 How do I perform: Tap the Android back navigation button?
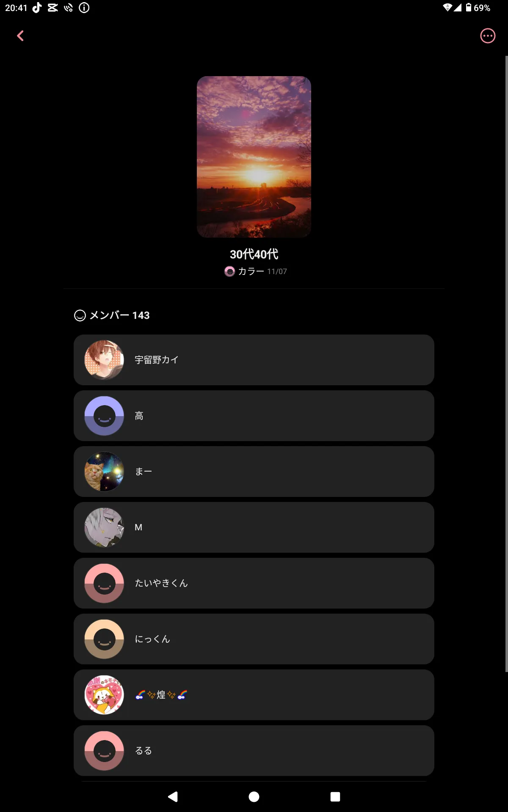(173, 797)
